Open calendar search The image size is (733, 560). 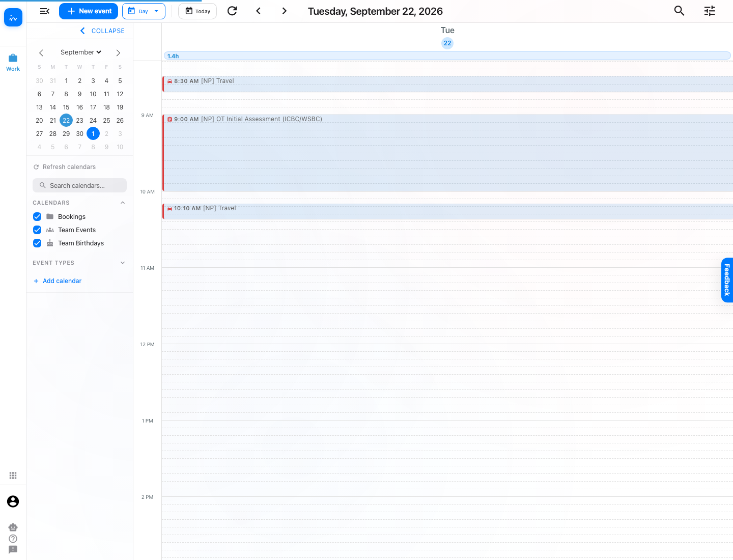[679, 11]
